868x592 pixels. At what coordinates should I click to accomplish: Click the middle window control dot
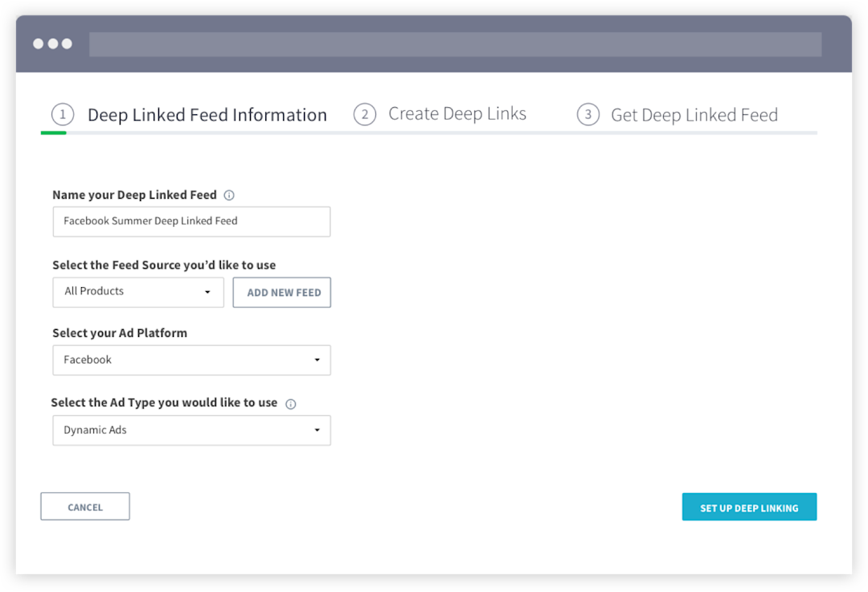[x=52, y=43]
